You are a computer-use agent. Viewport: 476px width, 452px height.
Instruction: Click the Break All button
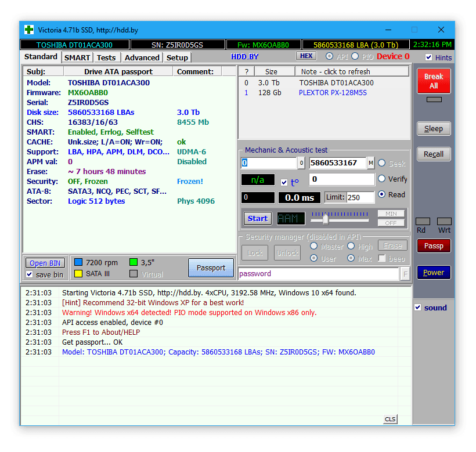434,81
